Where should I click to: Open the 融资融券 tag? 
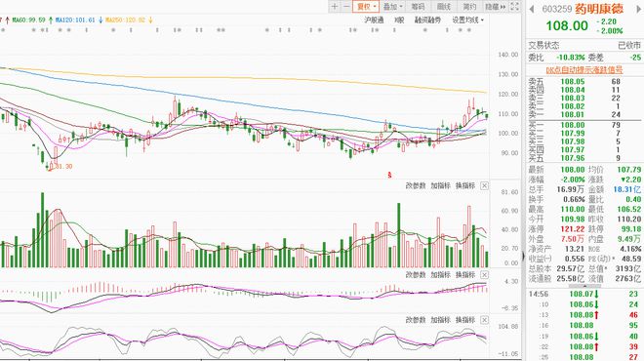[x=427, y=20]
